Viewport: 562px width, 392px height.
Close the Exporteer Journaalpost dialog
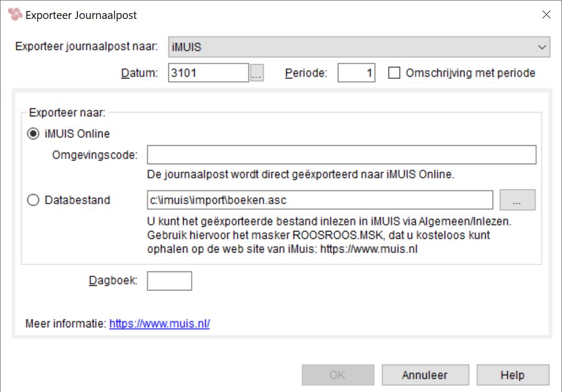click(x=546, y=15)
